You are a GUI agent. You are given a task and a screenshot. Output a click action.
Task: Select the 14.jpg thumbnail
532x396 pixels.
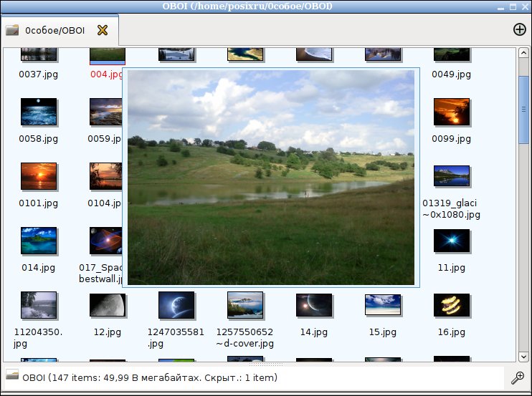tap(314, 305)
